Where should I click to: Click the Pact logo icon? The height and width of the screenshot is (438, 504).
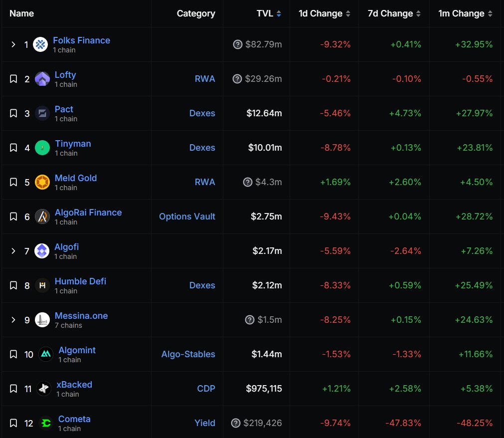click(x=42, y=113)
